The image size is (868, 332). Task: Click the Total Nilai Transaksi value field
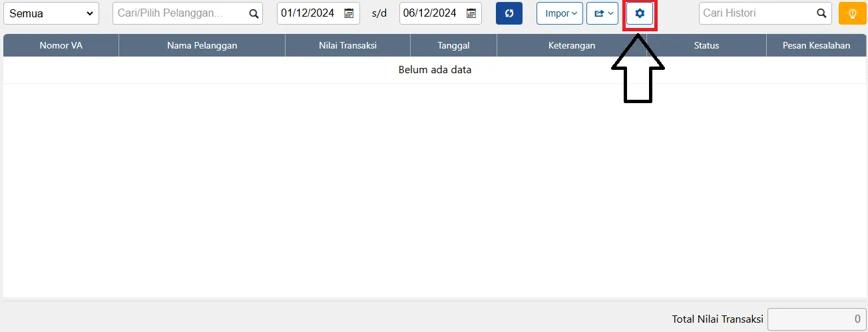817,319
